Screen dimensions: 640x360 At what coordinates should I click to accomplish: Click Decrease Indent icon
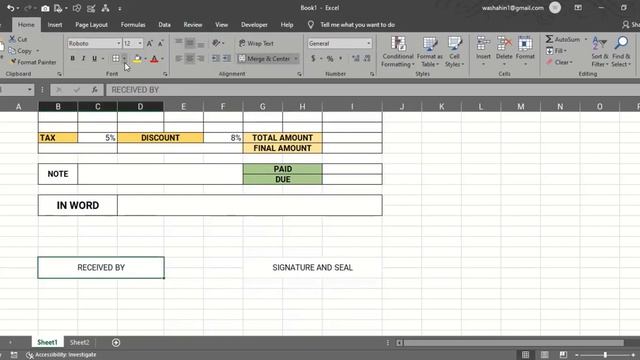click(x=216, y=59)
